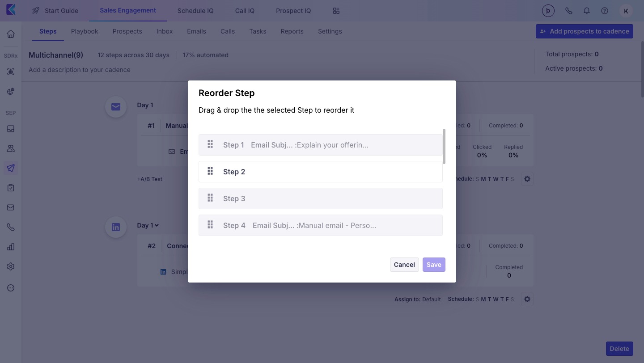Open the Playbook tab
Viewport: 644px width, 363px height.
click(85, 31)
